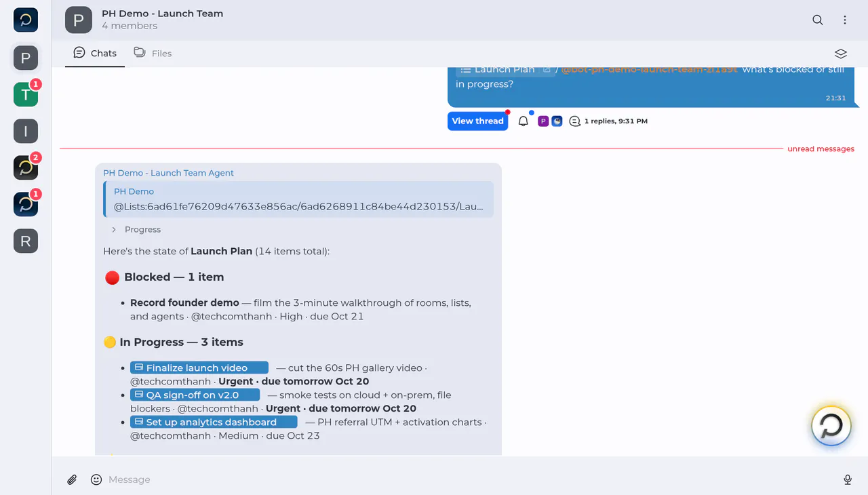
Task: Click the bell icon beside View thread
Action: (x=524, y=121)
